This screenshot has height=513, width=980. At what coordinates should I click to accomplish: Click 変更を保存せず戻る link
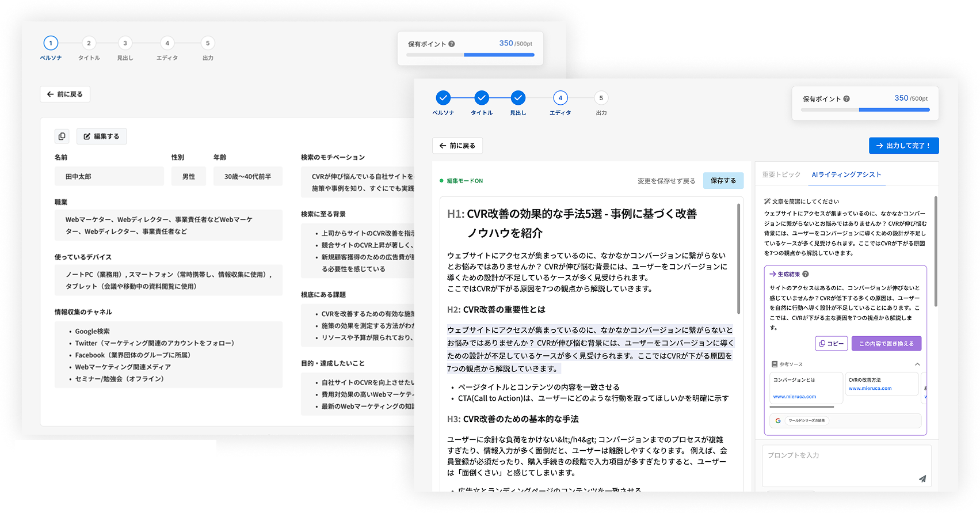[x=666, y=181]
